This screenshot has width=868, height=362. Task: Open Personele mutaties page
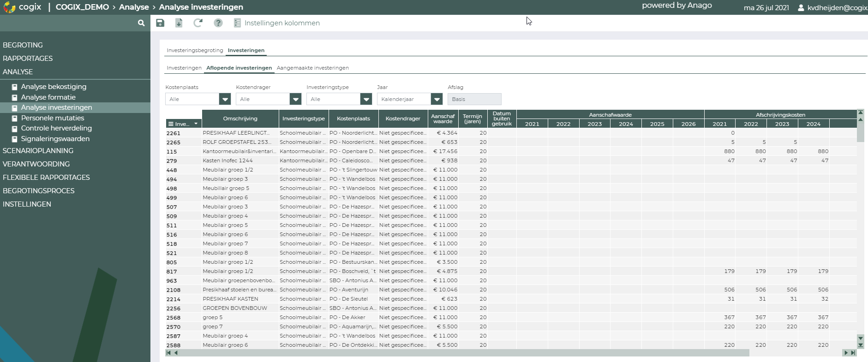(x=53, y=118)
